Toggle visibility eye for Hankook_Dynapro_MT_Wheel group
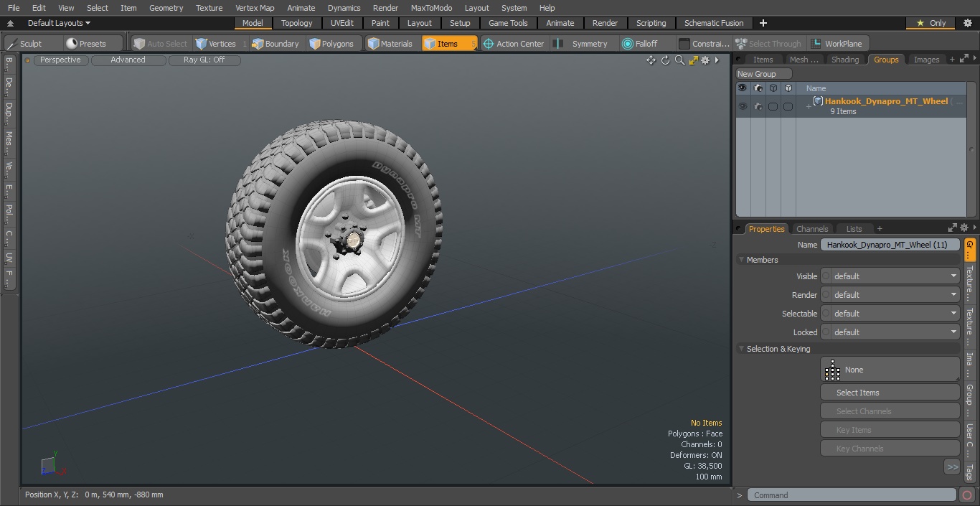The height and width of the screenshot is (506, 980). pyautogui.click(x=742, y=106)
